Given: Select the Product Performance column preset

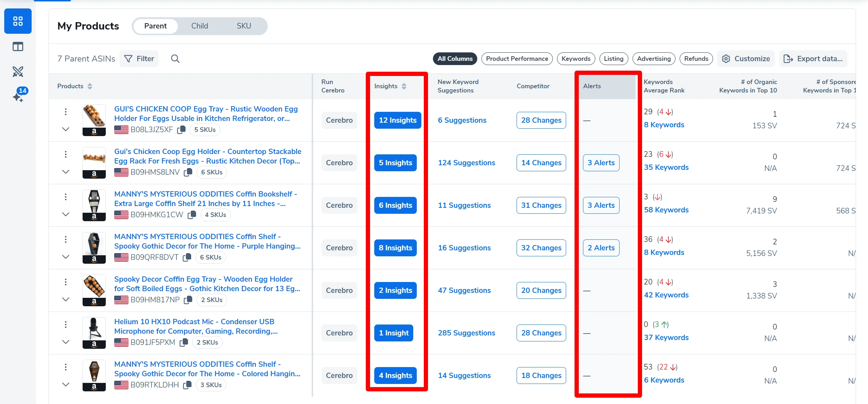Looking at the screenshot, I should point(517,59).
